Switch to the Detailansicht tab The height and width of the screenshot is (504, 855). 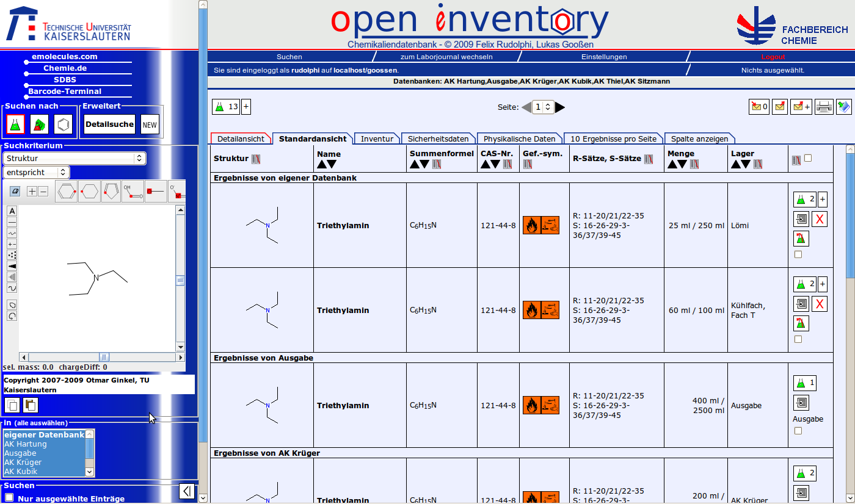(x=241, y=139)
